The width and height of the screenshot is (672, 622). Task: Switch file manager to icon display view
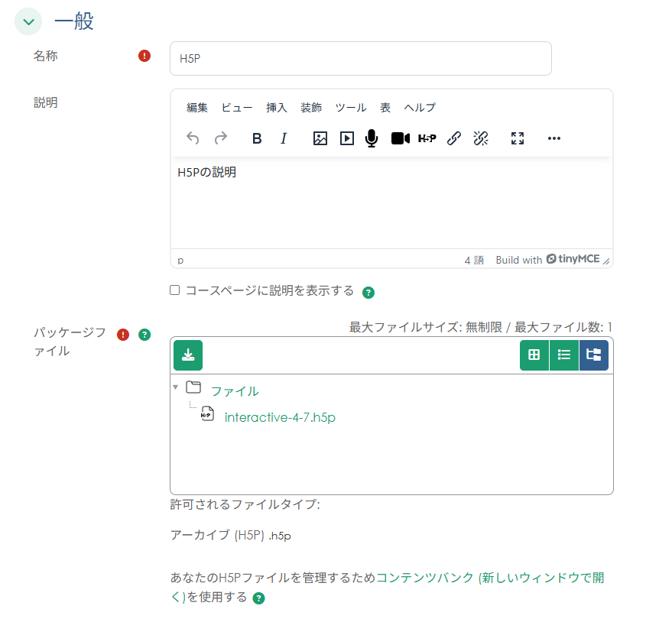[x=534, y=355]
